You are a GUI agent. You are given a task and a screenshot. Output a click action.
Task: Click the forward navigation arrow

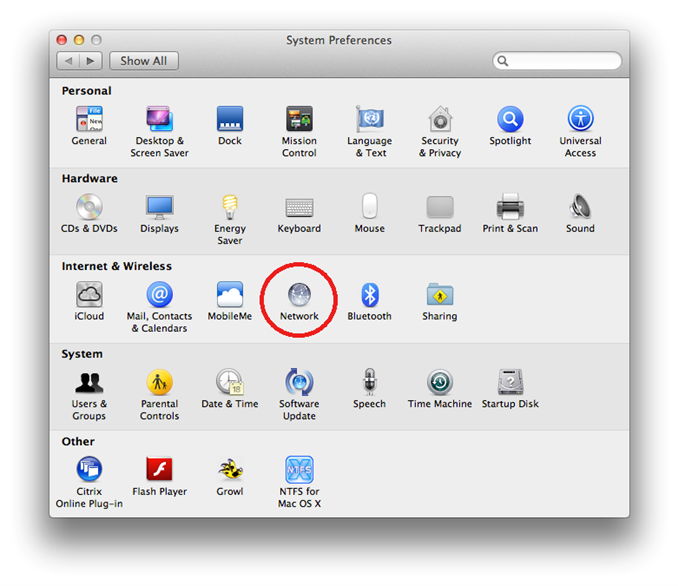[x=91, y=61]
